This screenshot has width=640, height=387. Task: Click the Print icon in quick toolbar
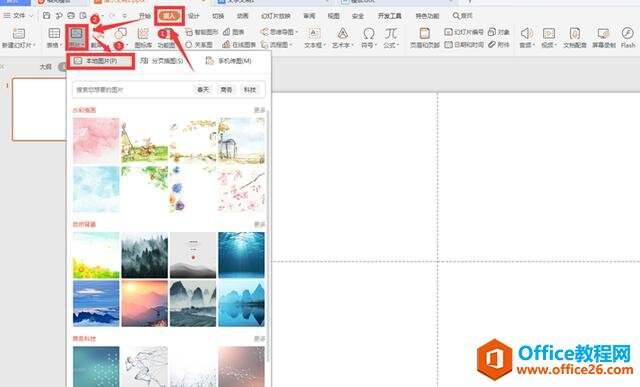pyautogui.click(x=71, y=16)
